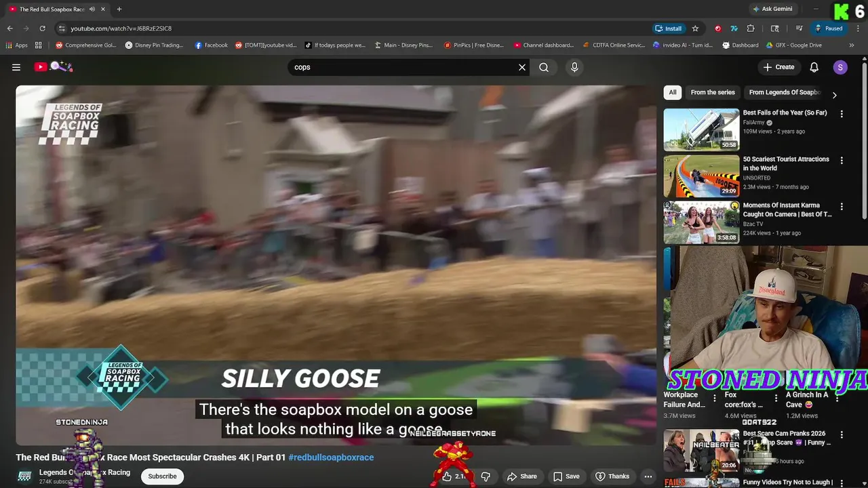The height and width of the screenshot is (488, 868).
Task: Open Disney Pin Trading bookmark
Action: 155,45
